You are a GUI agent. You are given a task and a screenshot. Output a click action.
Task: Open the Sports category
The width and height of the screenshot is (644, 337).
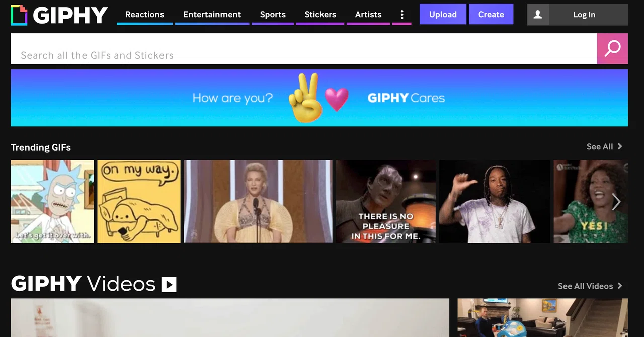(273, 15)
